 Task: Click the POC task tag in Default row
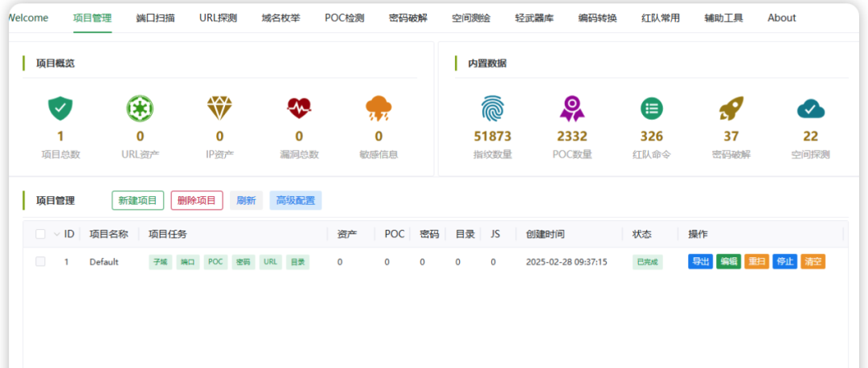coord(216,262)
